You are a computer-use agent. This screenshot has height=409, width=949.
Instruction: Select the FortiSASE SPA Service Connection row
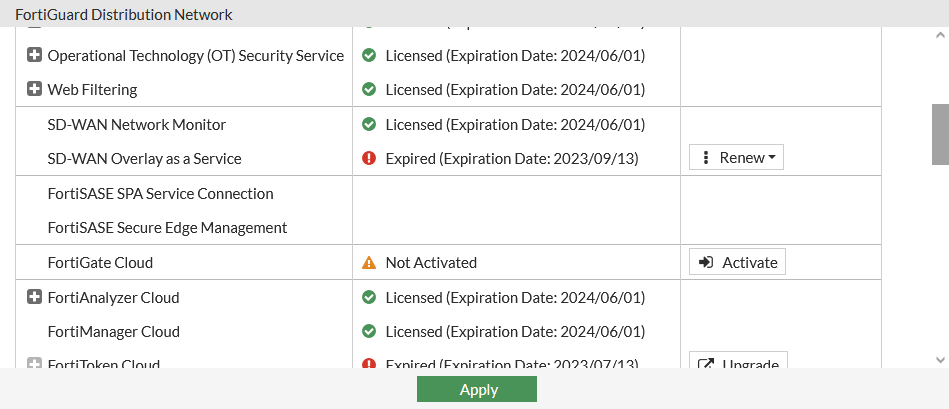point(160,193)
